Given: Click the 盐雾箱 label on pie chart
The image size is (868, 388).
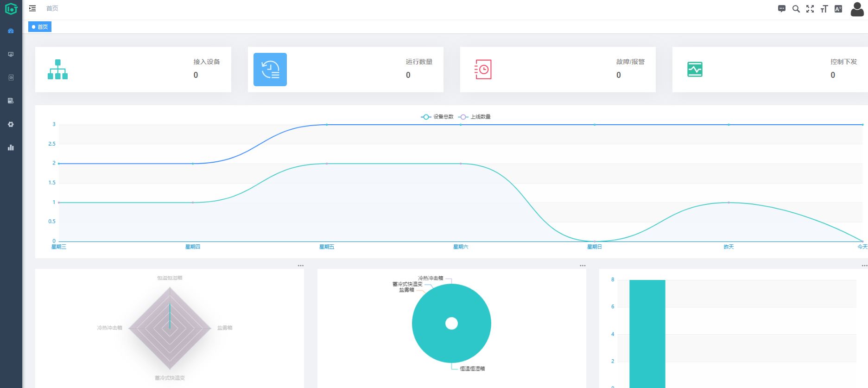Looking at the screenshot, I should [406, 290].
